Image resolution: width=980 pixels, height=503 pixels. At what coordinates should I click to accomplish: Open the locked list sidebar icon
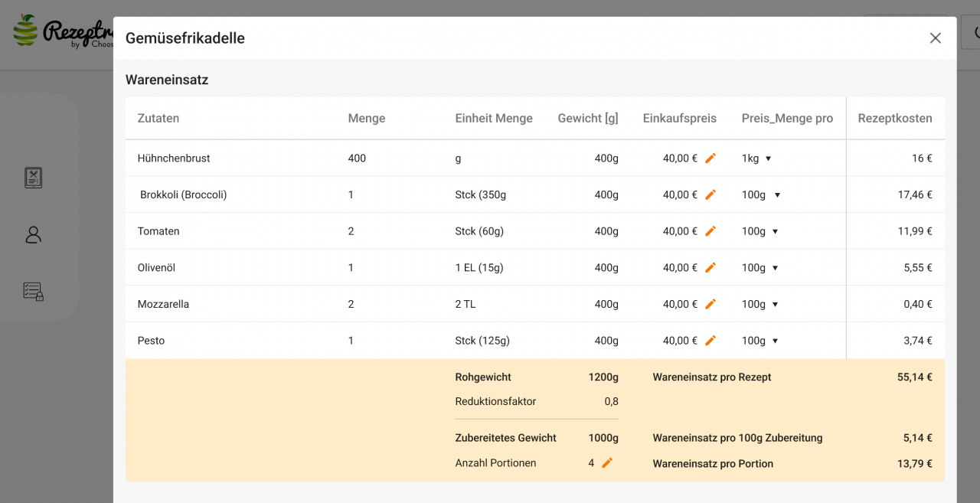click(33, 291)
